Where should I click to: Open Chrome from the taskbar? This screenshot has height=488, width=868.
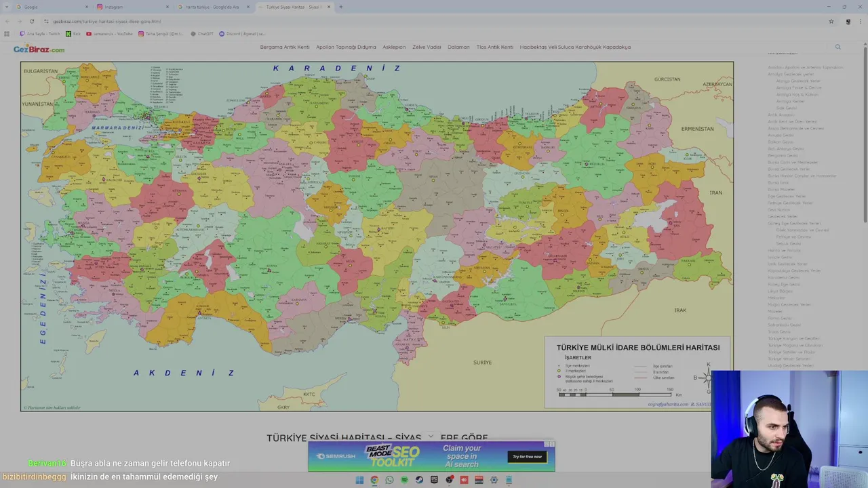click(374, 480)
